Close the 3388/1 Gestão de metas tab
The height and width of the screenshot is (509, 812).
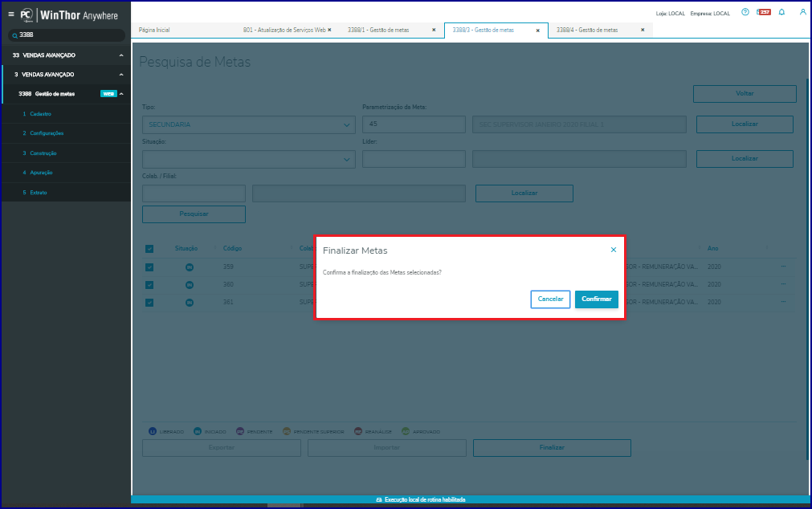(434, 30)
